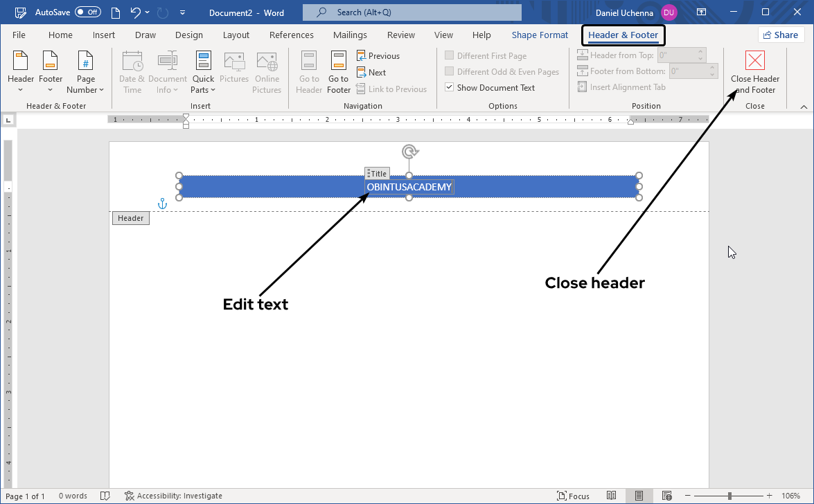Image resolution: width=814 pixels, height=504 pixels.
Task: Open Accessibility checker in status bar
Action: (173, 496)
